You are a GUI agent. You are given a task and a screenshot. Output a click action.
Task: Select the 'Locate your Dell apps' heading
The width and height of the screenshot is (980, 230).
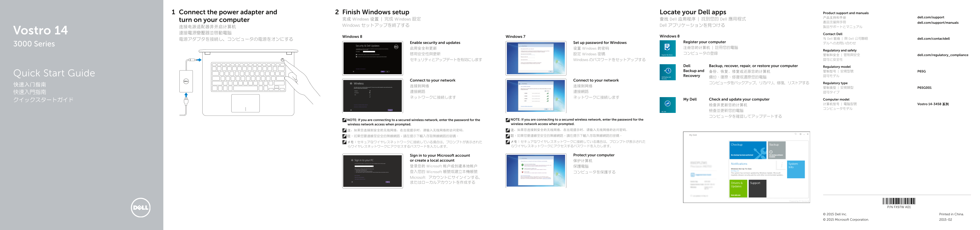pyautogui.click(x=693, y=12)
